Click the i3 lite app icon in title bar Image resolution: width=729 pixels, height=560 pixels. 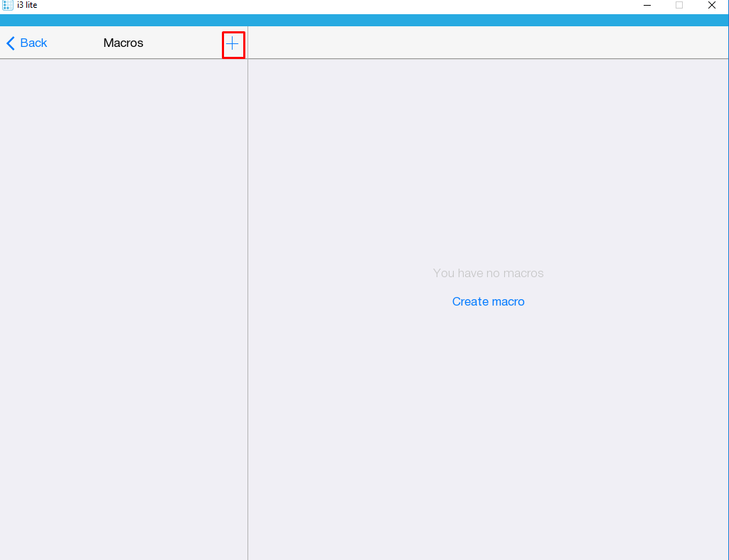[8, 6]
